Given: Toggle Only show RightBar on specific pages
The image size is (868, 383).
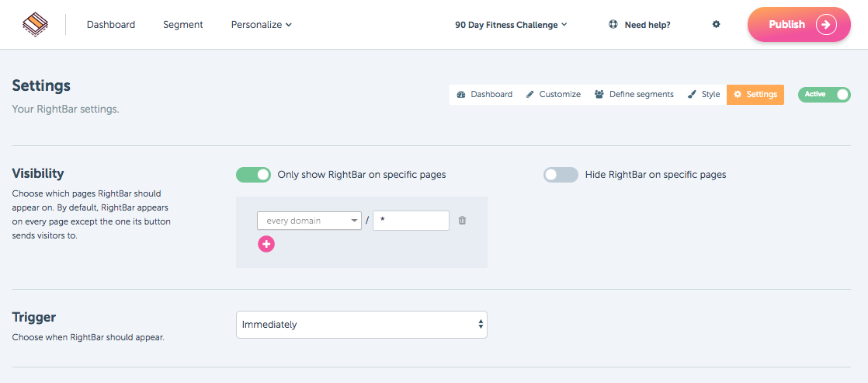Looking at the screenshot, I should (254, 175).
